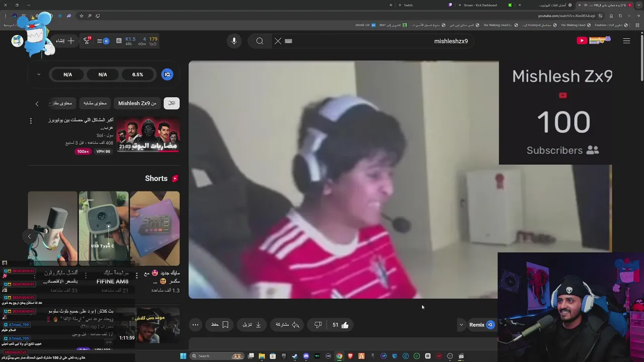This screenshot has height=362, width=644.
Task: Go to YouTube home via logo
Action: (x=594, y=40)
